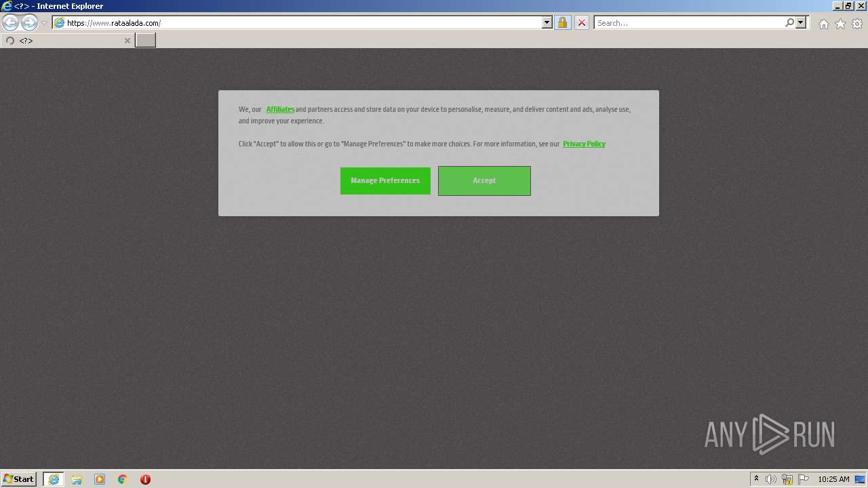Click the address bar URL field

point(297,22)
